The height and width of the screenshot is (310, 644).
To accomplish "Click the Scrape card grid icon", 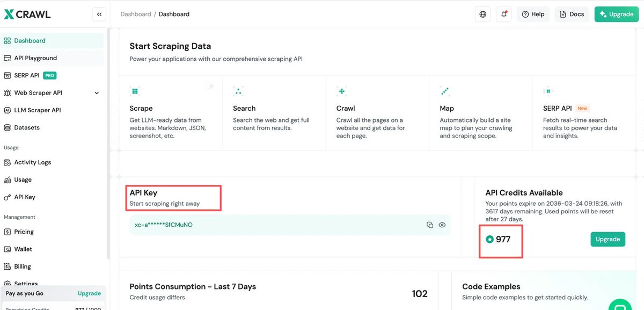I will coord(135,91).
